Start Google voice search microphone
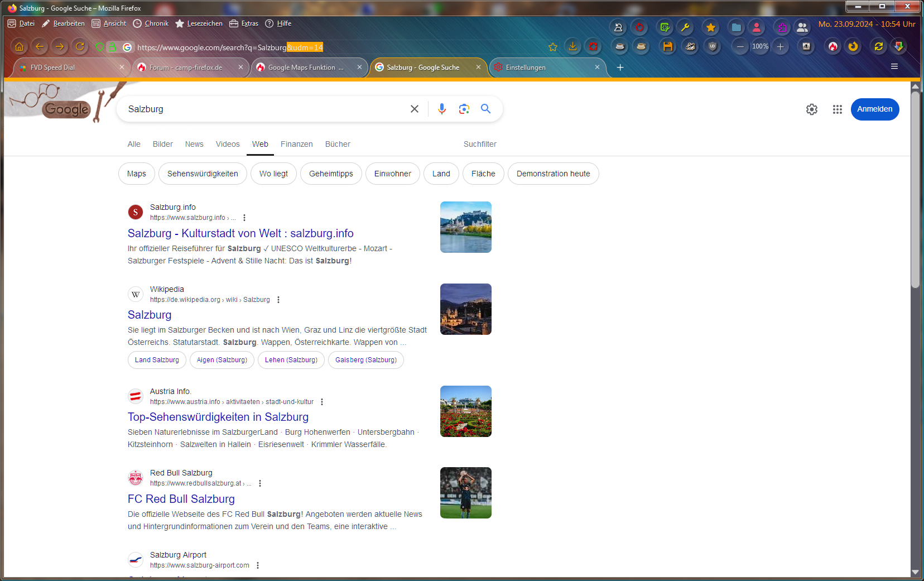Image resolution: width=924 pixels, height=581 pixels. [441, 109]
